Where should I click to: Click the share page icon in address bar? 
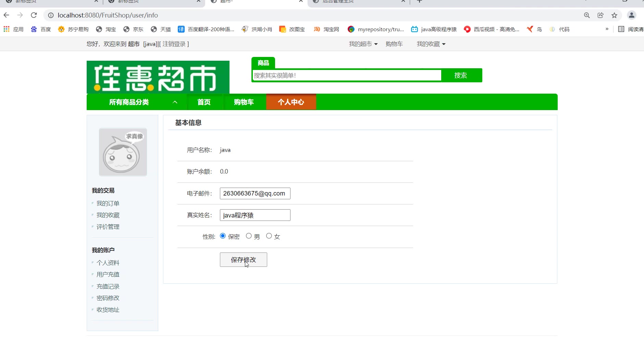click(x=600, y=15)
